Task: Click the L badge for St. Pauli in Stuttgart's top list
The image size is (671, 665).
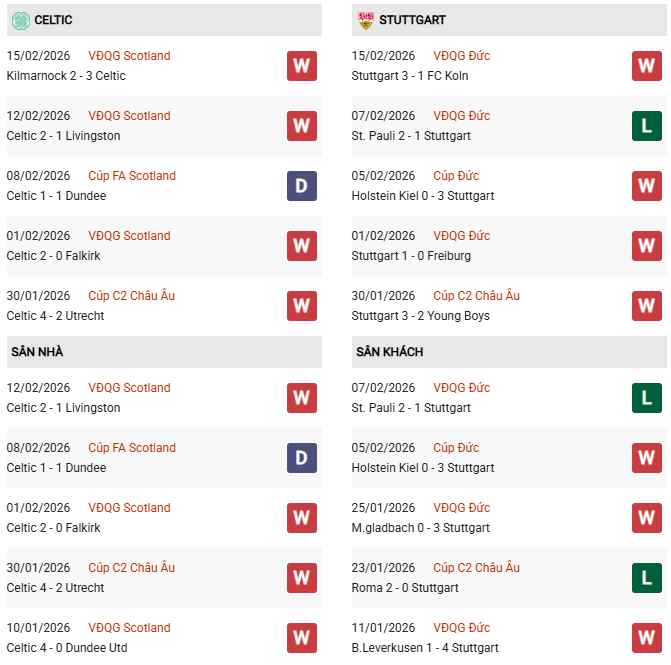Action: (646, 126)
